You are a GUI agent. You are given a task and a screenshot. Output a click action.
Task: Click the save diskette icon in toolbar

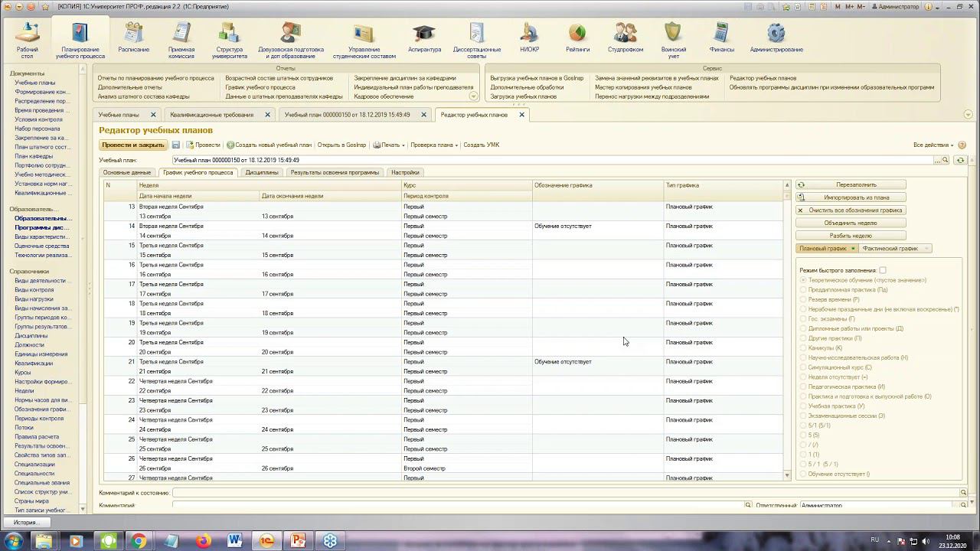175,145
